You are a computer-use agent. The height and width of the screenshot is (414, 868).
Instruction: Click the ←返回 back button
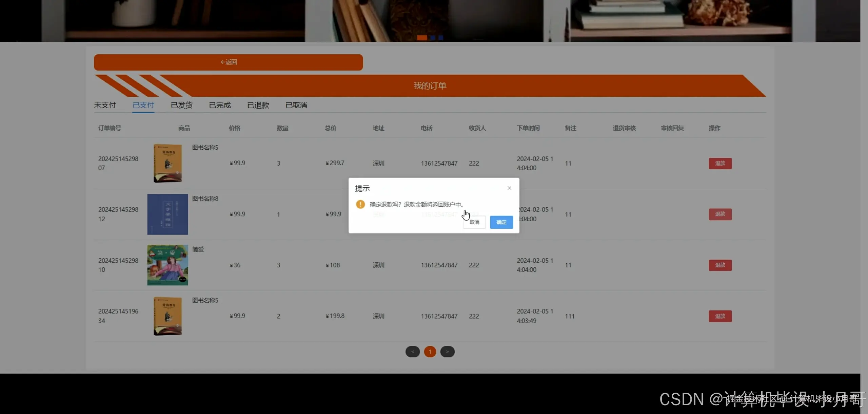(x=228, y=62)
